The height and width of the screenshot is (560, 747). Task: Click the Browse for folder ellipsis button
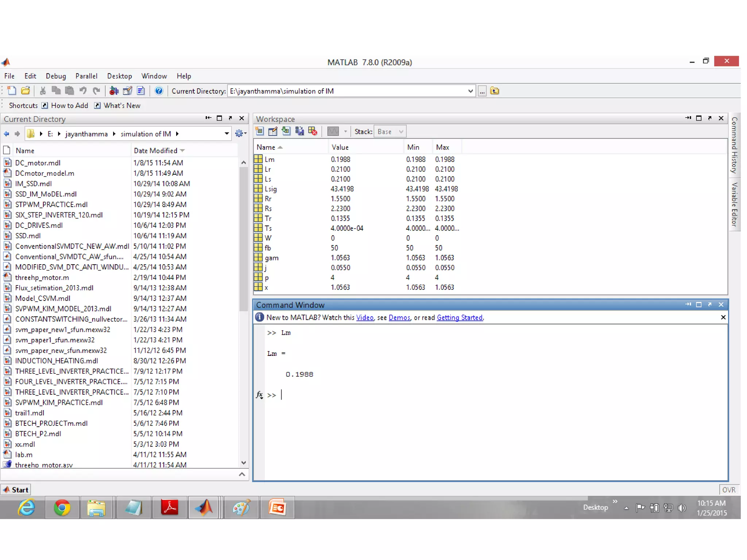482,91
